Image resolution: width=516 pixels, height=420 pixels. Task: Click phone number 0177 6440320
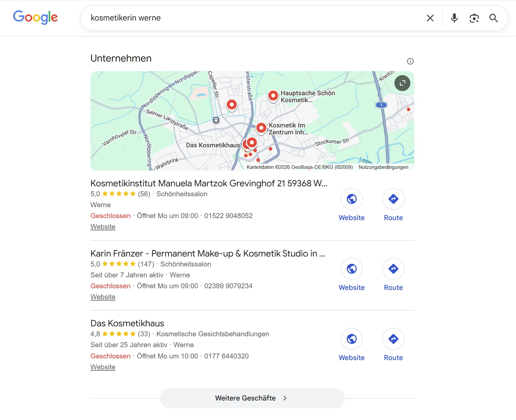227,356
